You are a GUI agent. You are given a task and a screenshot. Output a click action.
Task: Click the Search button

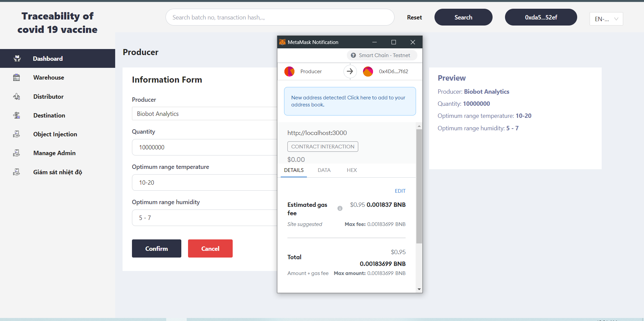pos(463,17)
